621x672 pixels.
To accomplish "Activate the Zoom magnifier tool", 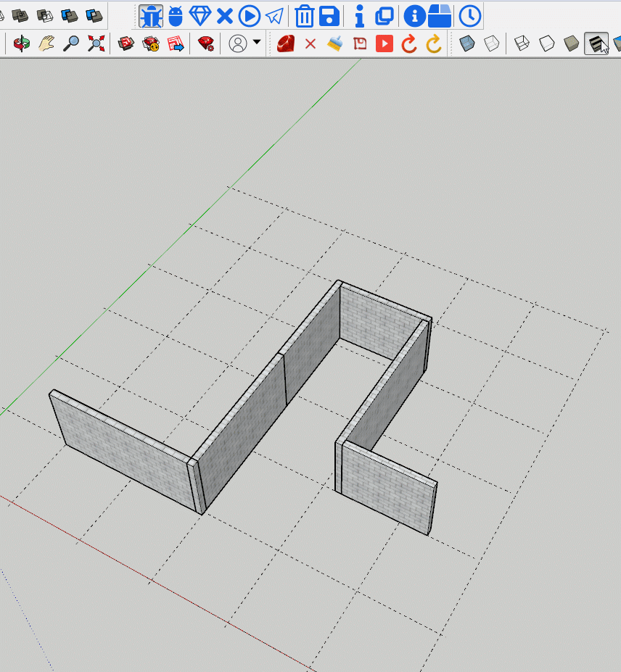I will tap(71, 43).
